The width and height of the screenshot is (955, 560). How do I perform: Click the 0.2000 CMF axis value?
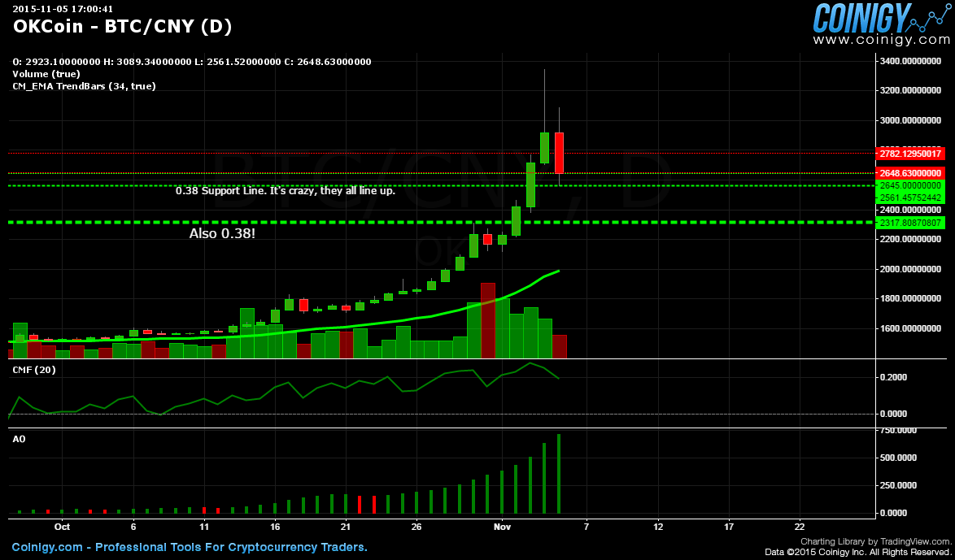point(893,377)
